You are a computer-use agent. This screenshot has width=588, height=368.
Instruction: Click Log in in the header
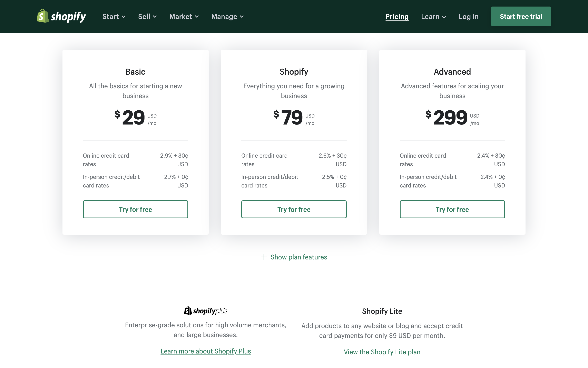468,17
